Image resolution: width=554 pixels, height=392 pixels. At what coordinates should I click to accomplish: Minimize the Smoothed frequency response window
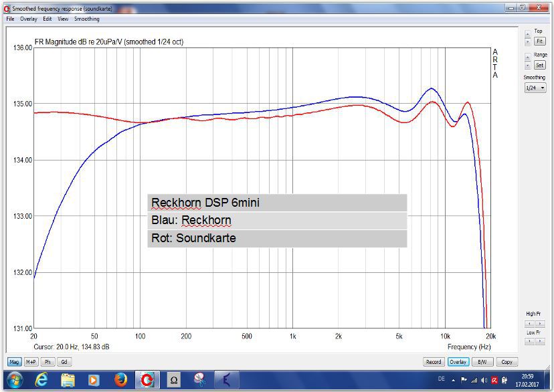tap(511, 7)
